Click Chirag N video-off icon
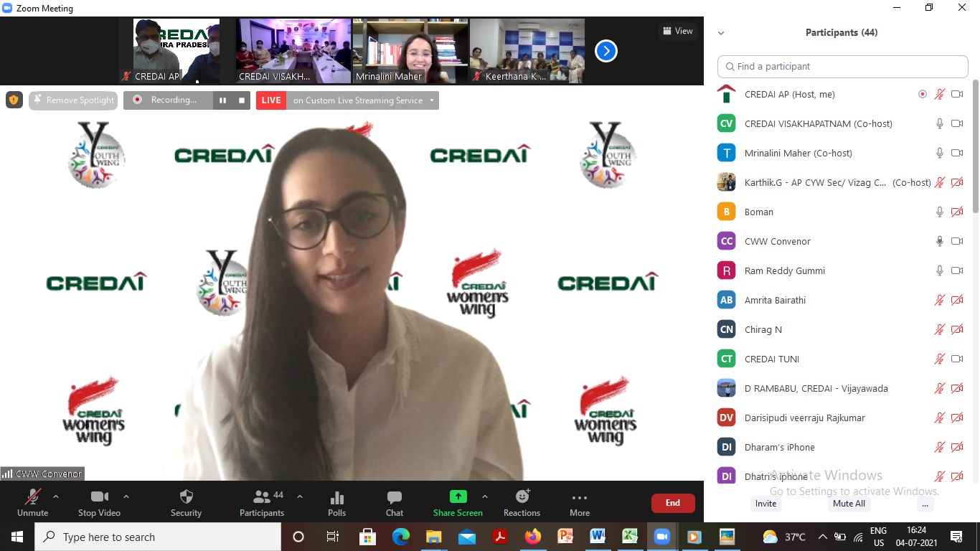Screen dimensions: 980x551 tap(957, 329)
